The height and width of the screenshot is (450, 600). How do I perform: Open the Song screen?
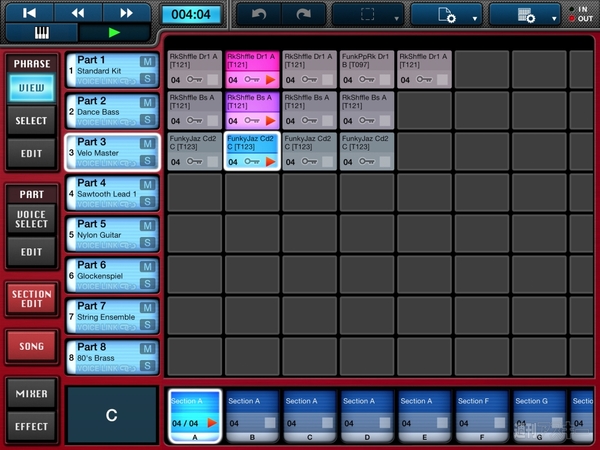[x=31, y=347]
